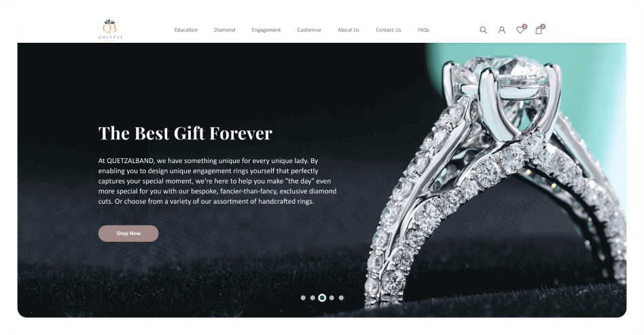This screenshot has height=335, width=644.
Task: Select the second carousel slide dot
Action: click(x=312, y=298)
